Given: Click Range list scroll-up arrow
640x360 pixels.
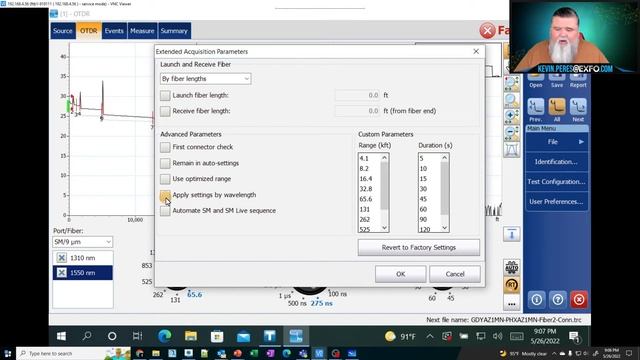Looking at the screenshot, I should point(384,158).
